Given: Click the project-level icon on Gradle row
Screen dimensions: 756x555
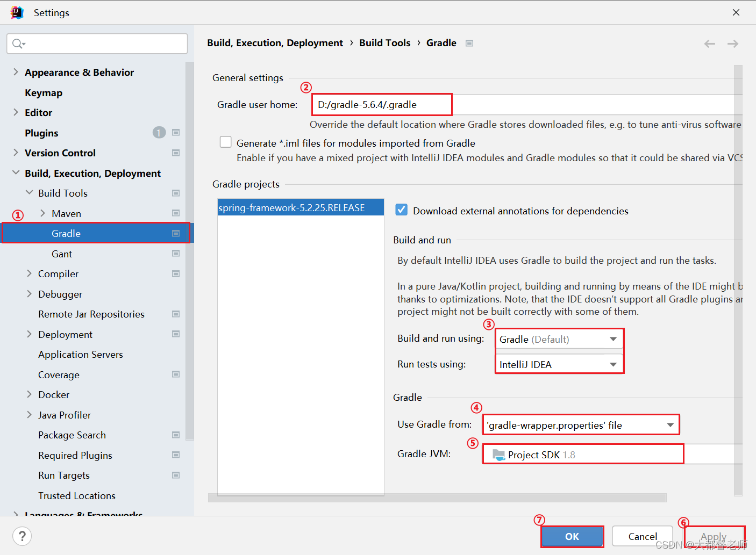Looking at the screenshot, I should [x=175, y=233].
